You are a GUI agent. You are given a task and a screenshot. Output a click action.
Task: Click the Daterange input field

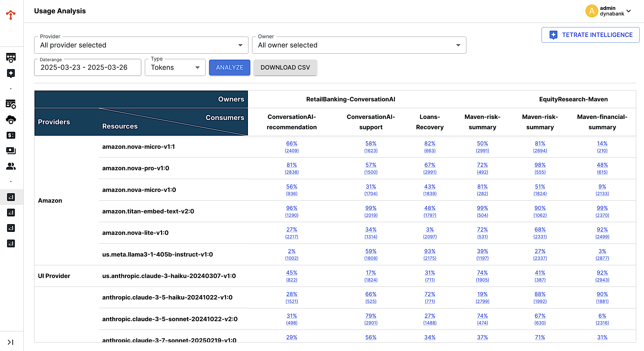(x=87, y=67)
